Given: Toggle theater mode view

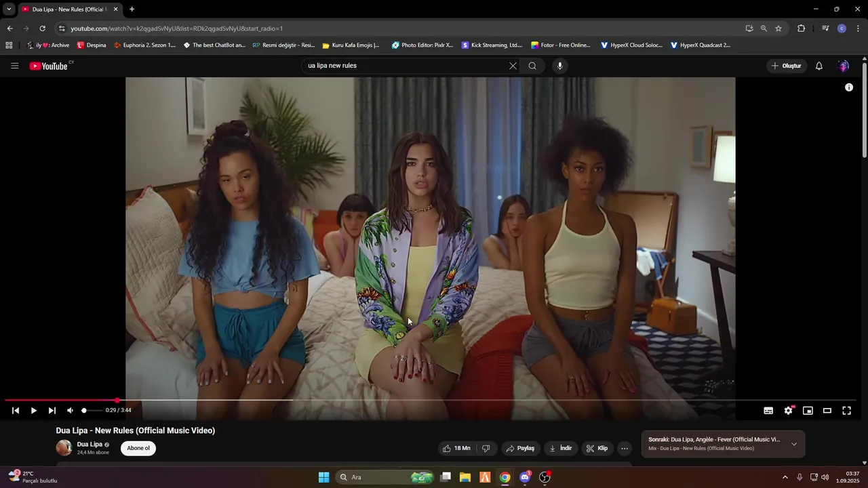Looking at the screenshot, I should [827, 410].
